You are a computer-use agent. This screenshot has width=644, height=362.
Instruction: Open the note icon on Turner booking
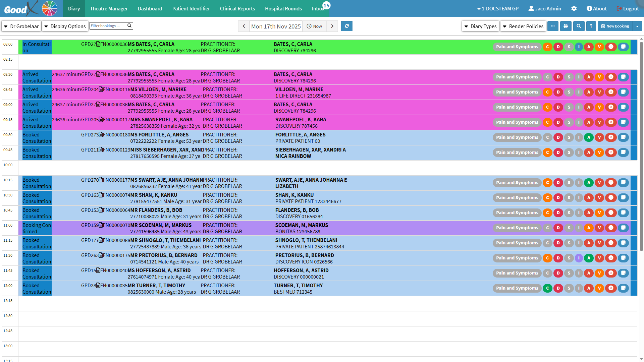coord(623,288)
